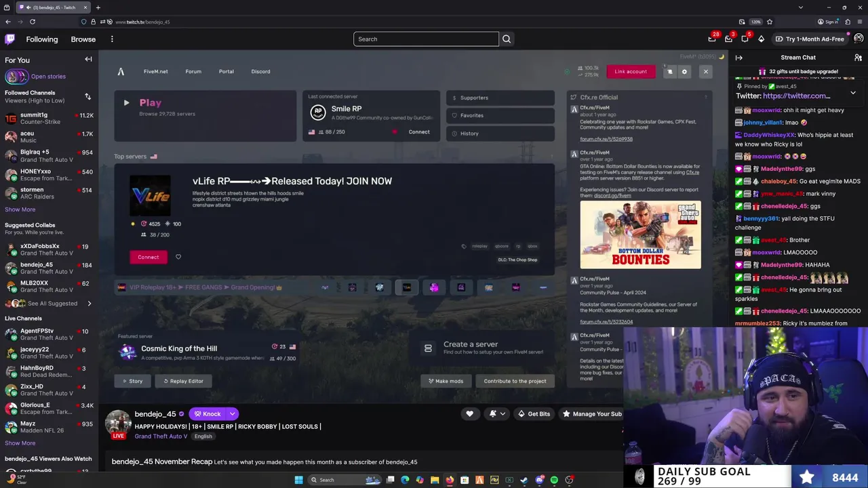868x488 pixels.
Task: Click the English language tag
Action: click(x=203, y=436)
